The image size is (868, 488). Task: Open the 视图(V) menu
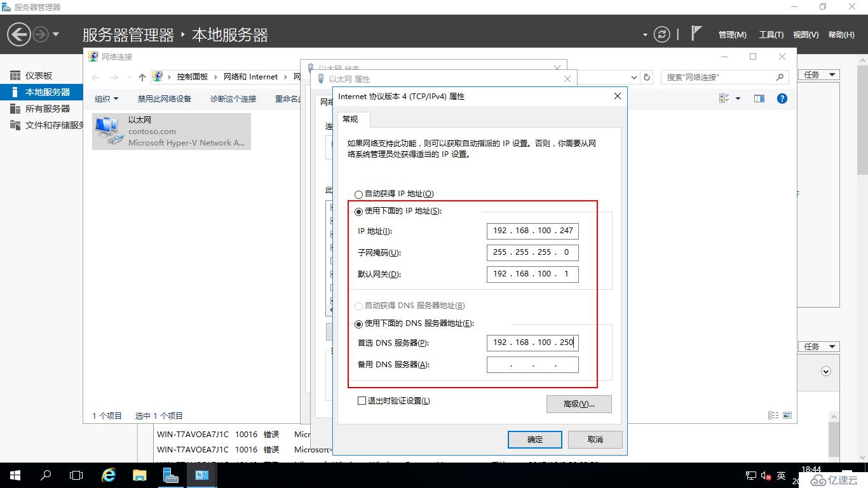(806, 35)
